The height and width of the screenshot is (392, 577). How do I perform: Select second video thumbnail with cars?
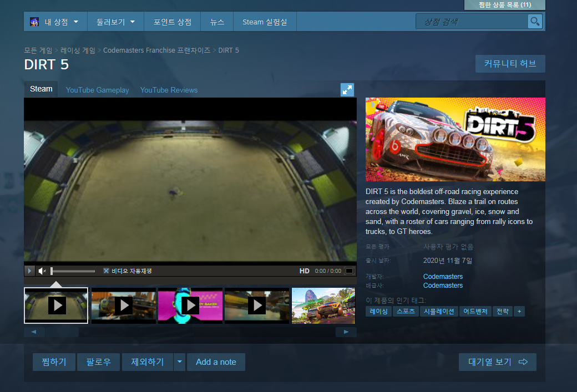pyautogui.click(x=123, y=305)
